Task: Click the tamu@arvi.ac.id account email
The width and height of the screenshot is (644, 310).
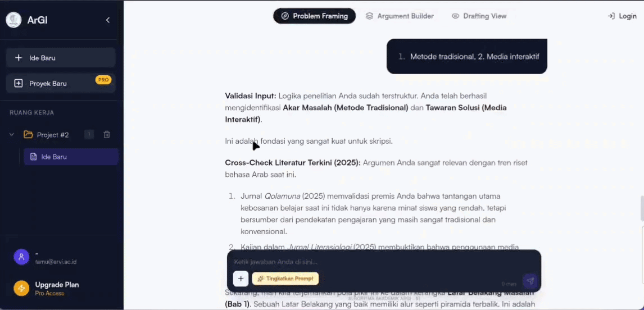Action: coord(56,262)
